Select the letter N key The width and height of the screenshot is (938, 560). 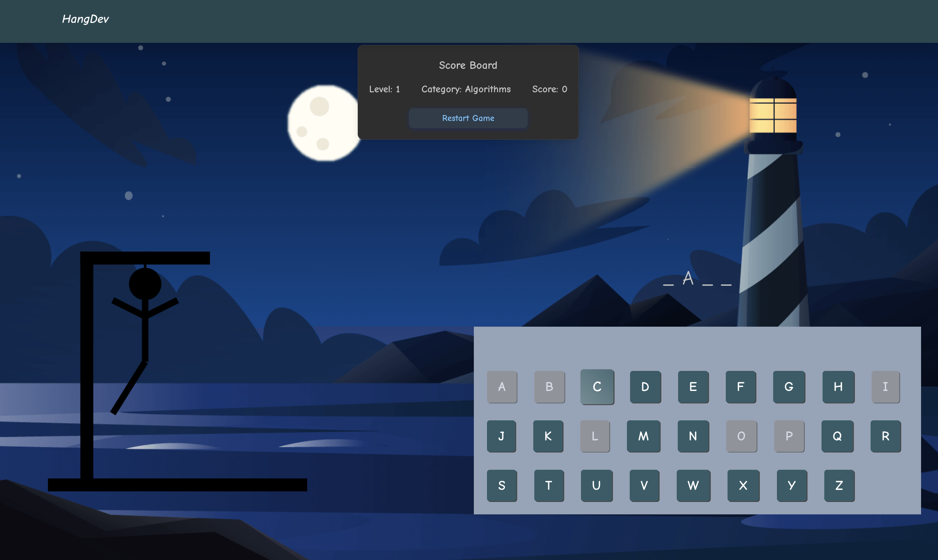[x=693, y=436]
